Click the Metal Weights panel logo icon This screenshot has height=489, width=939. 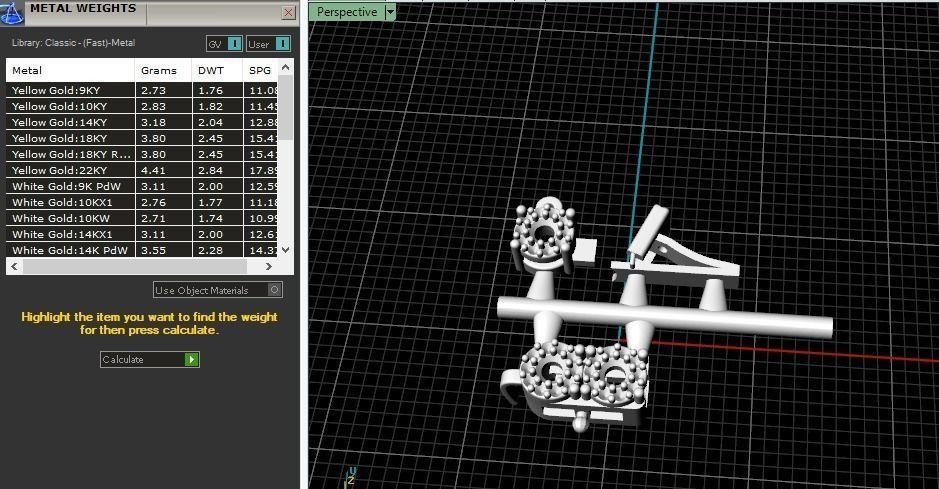[12, 12]
